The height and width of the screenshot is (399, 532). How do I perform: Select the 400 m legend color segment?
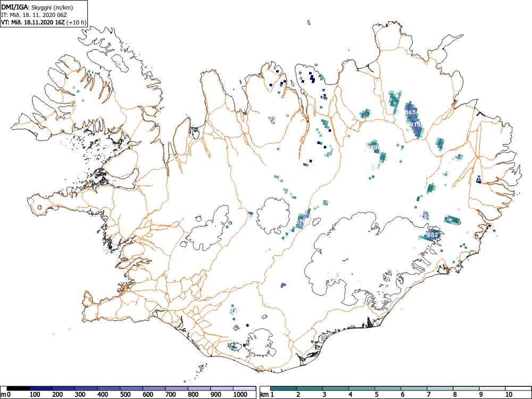109,388
